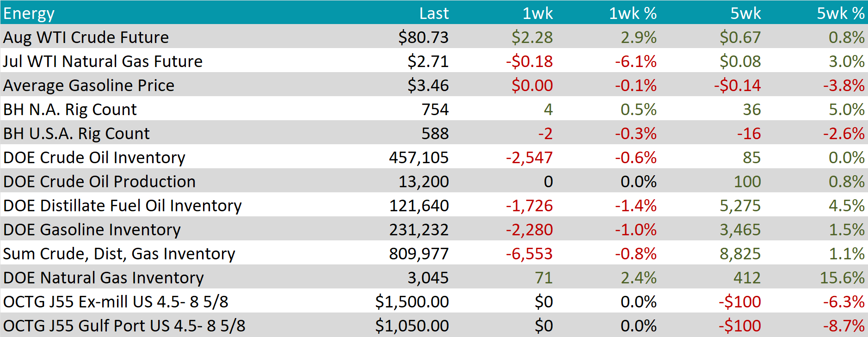This screenshot has width=868, height=337.
Task: Click the Jul WTI Natural Gas Future row label
Action: click(x=103, y=61)
